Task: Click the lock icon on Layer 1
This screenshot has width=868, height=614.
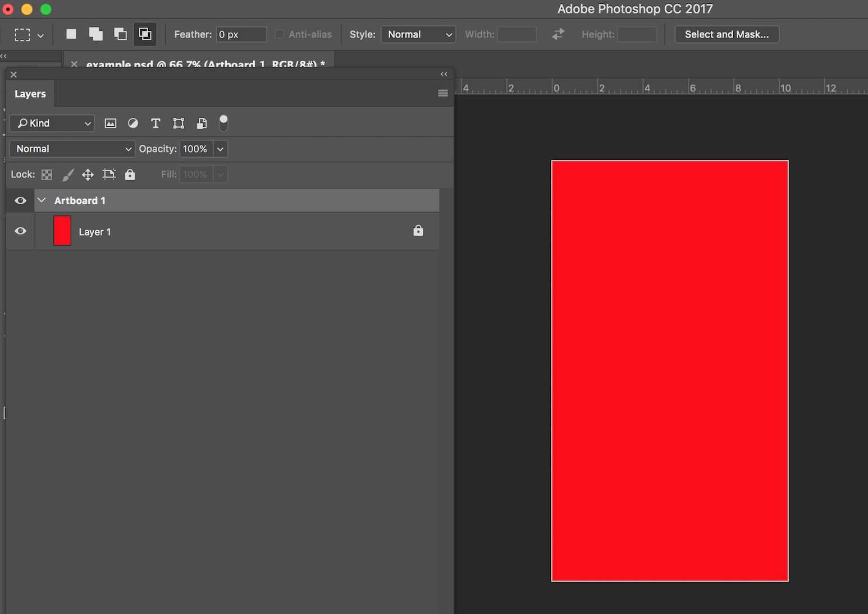Action: [418, 231]
